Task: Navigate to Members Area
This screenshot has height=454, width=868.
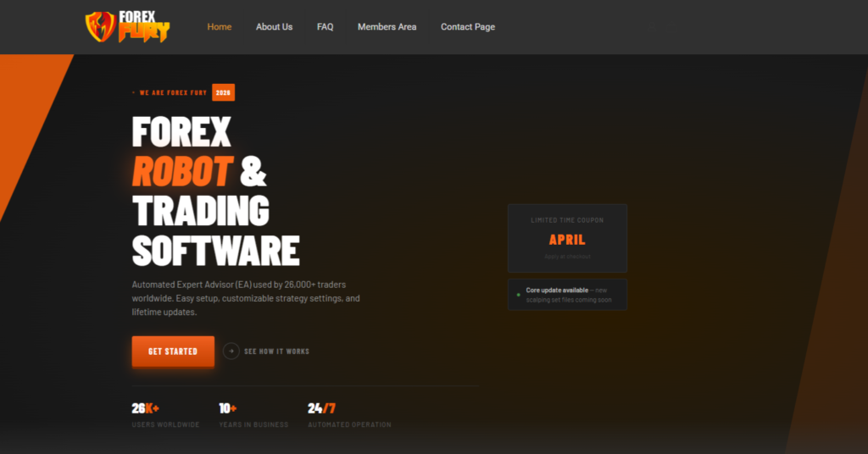Action: pyautogui.click(x=387, y=26)
